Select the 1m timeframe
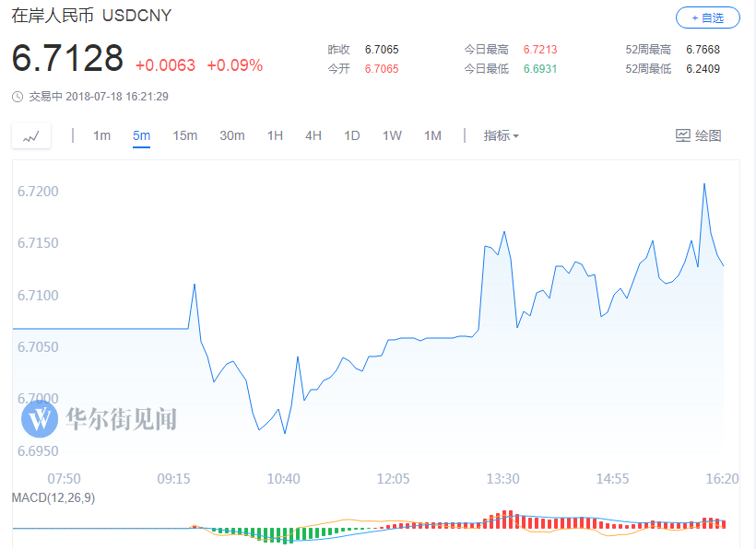Image resolution: width=756 pixels, height=549 pixels. tap(101, 135)
